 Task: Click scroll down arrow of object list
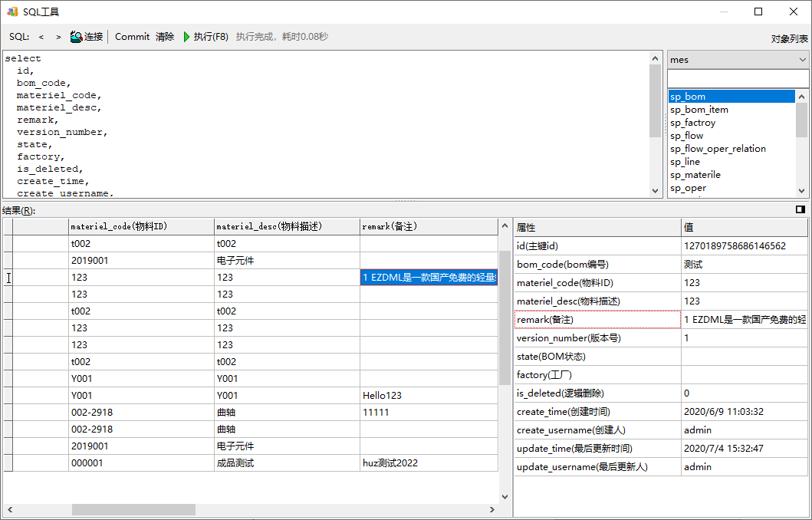[801, 191]
